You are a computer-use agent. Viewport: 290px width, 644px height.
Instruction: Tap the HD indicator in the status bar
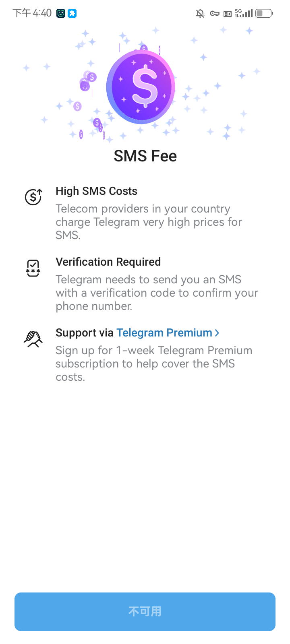point(227,13)
